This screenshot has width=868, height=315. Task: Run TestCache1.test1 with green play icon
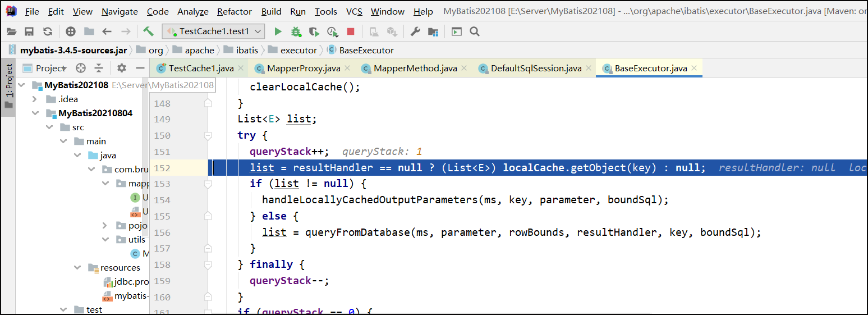coord(278,31)
